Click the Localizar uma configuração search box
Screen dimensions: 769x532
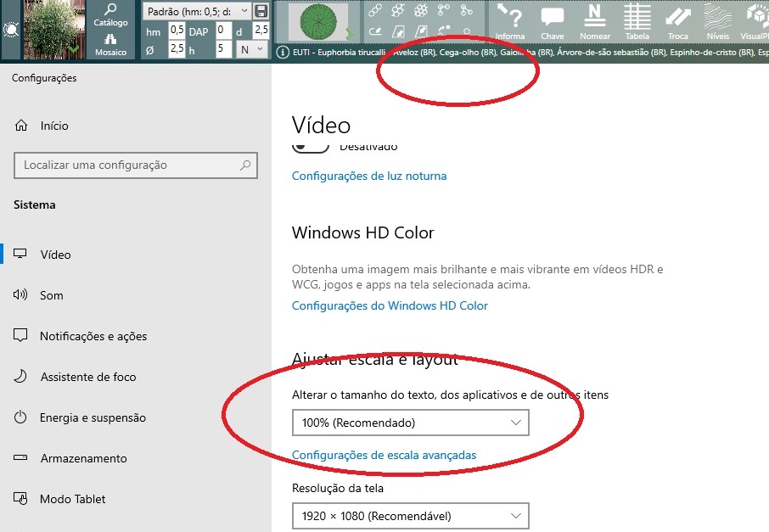(x=136, y=165)
